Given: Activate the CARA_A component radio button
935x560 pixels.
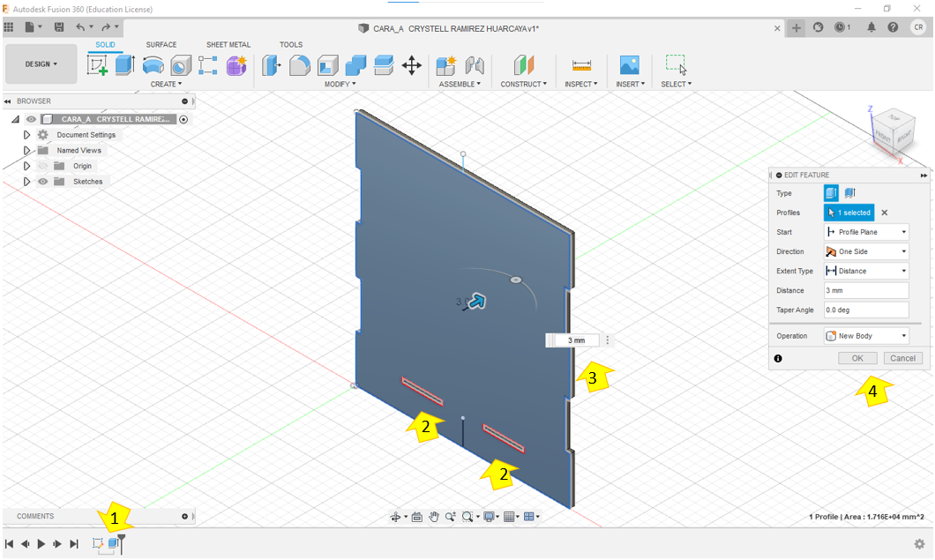Looking at the screenshot, I should pos(183,119).
